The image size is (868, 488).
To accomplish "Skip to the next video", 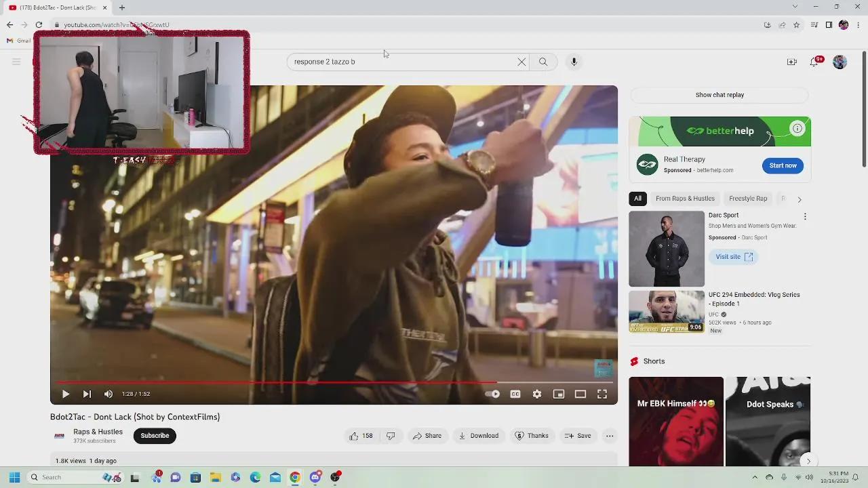I will (87, 394).
